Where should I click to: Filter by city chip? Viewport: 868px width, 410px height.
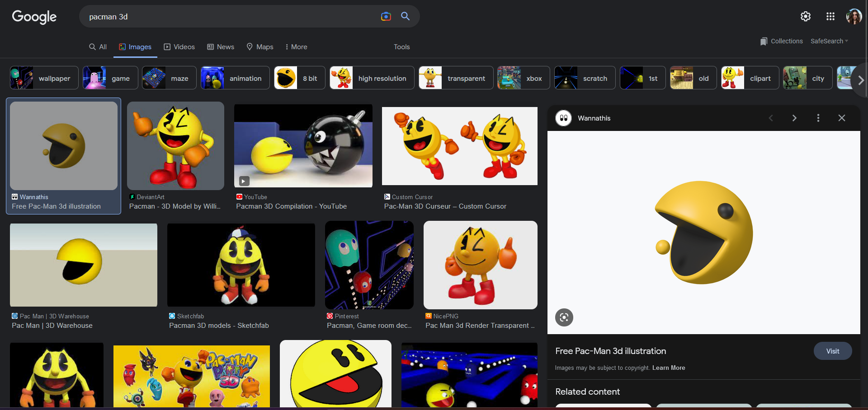[x=808, y=78]
